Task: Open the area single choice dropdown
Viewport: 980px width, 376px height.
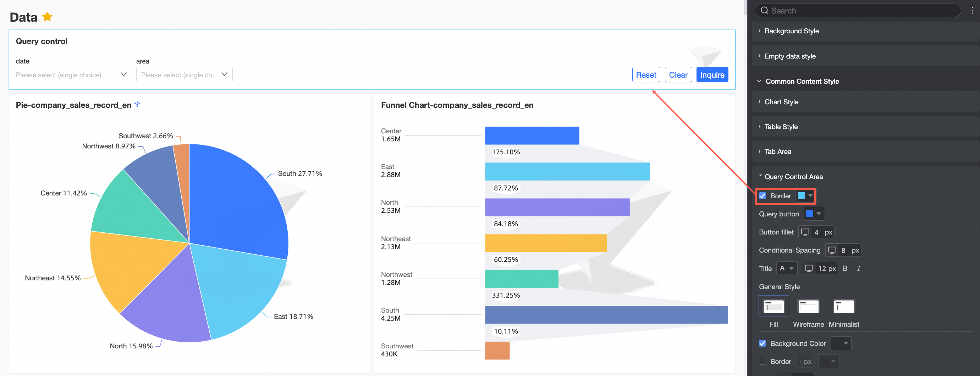Action: (x=184, y=75)
